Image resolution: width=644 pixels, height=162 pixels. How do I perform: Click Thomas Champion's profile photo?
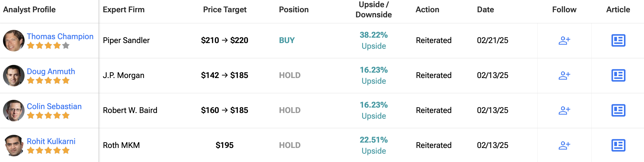pyautogui.click(x=14, y=40)
